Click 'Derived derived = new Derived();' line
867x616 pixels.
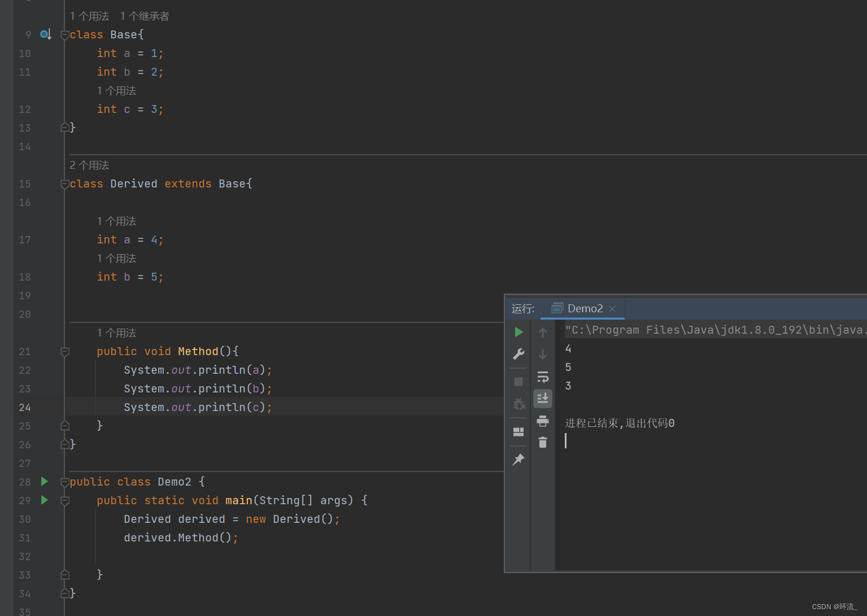click(232, 519)
